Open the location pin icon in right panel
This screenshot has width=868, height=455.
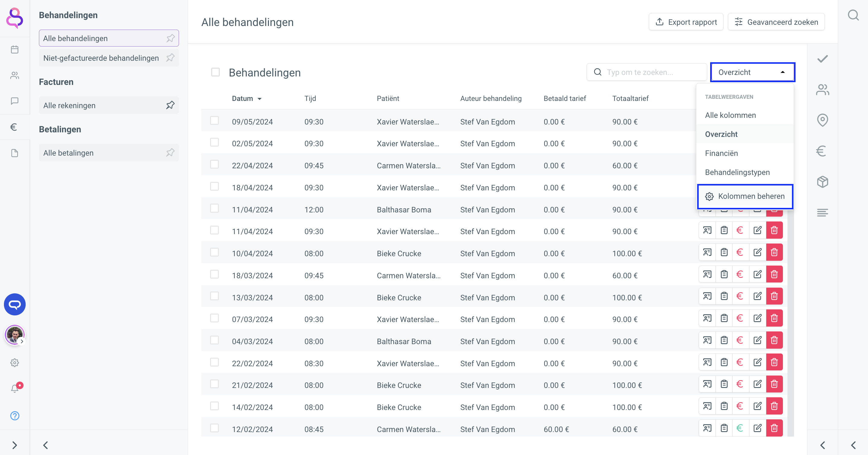(x=822, y=120)
